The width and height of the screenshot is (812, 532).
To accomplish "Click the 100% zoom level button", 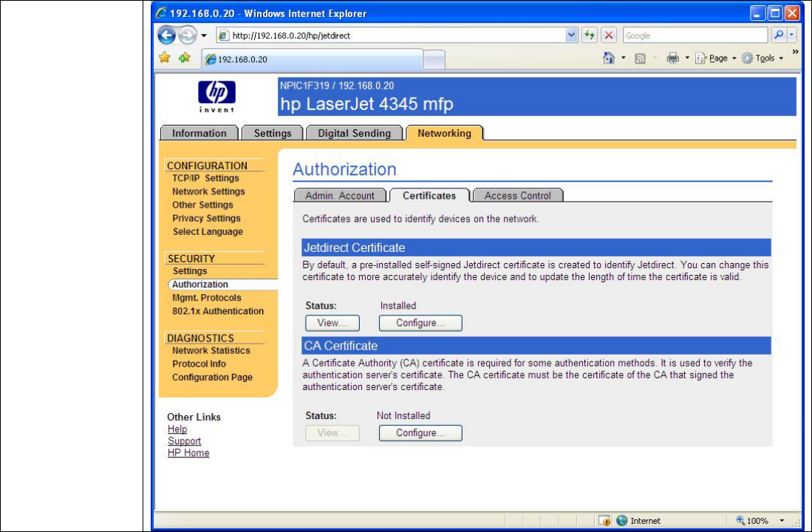I will pyautogui.click(x=752, y=521).
